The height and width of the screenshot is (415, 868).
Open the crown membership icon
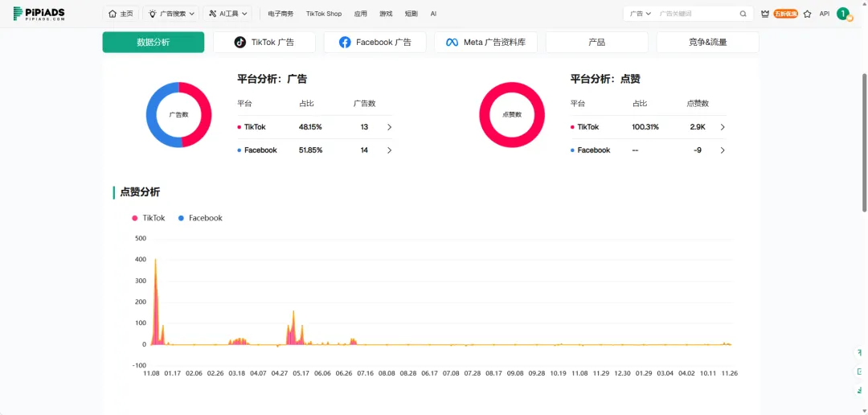pos(765,14)
